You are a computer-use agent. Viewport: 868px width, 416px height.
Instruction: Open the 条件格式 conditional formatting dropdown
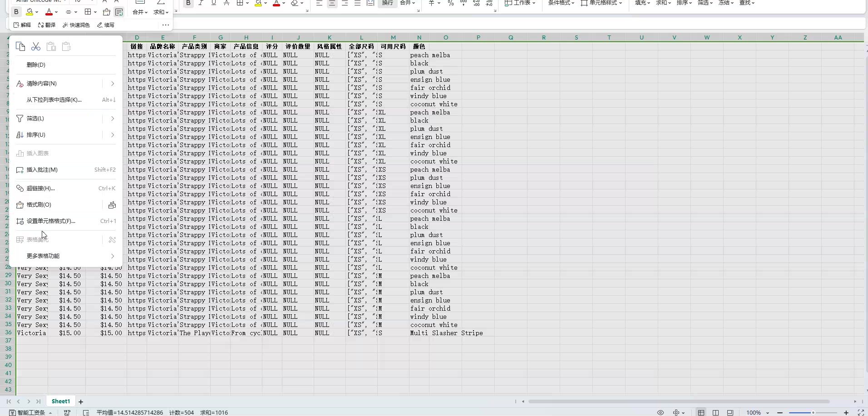[561, 3]
